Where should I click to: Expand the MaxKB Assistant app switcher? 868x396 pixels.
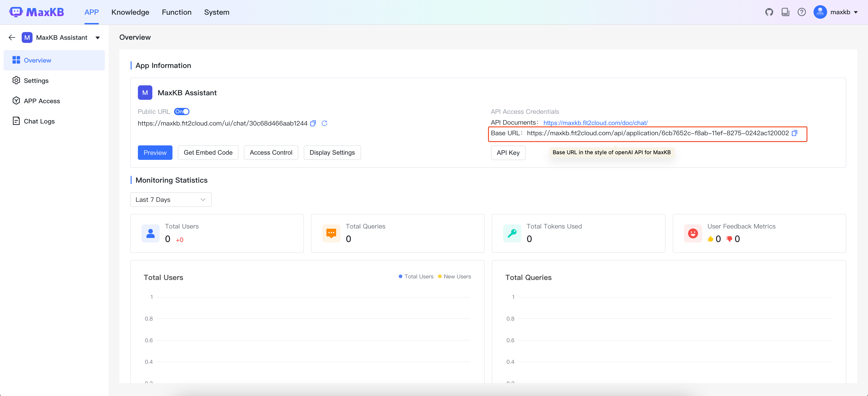tap(98, 38)
